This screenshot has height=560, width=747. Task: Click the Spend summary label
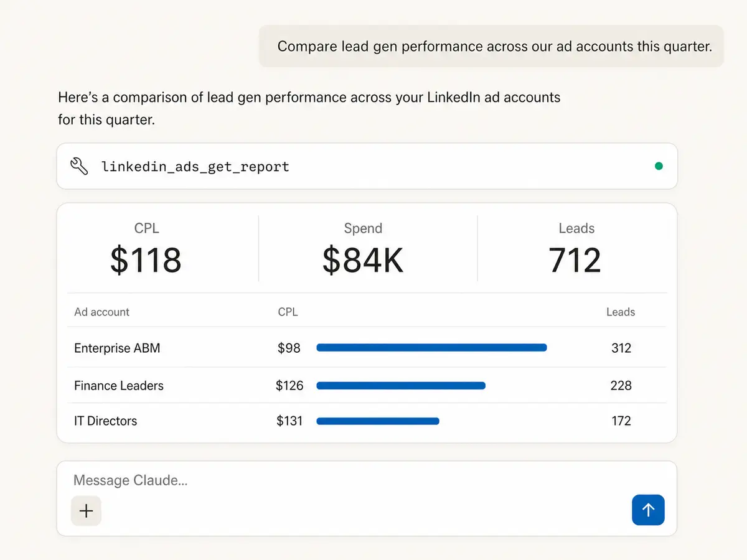[363, 228]
